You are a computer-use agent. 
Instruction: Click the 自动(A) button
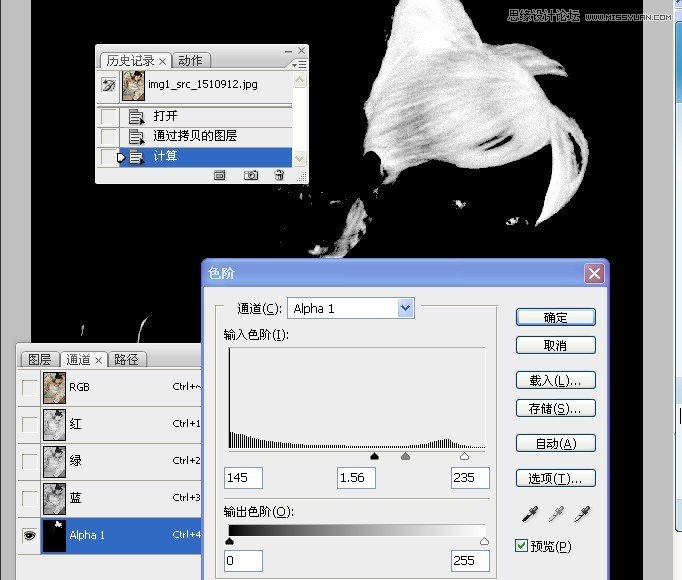555,443
